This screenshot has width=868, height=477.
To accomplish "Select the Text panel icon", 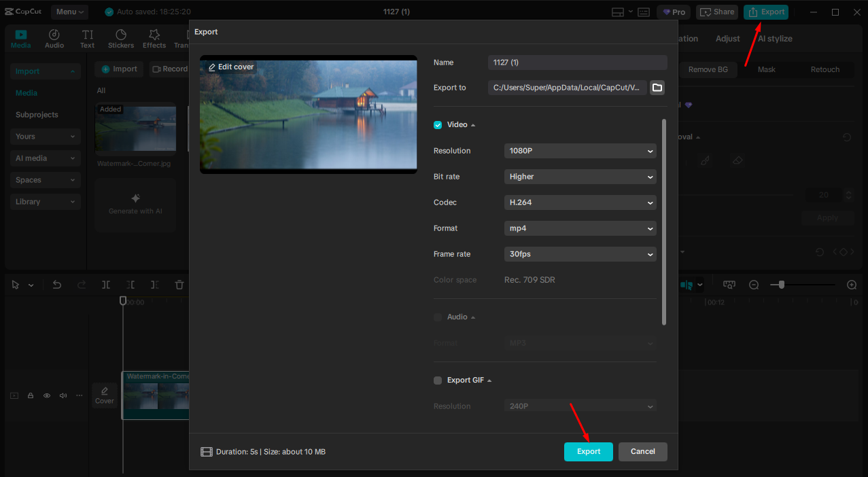I will 87,37.
